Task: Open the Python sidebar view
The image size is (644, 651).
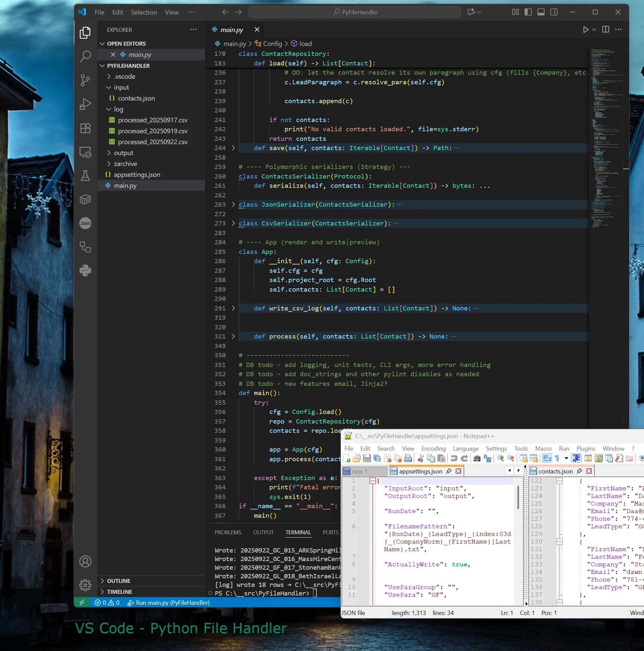Action: pos(85,270)
